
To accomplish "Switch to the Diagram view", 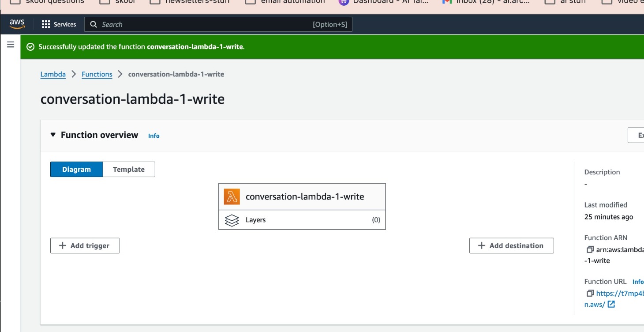I will 76,170.
